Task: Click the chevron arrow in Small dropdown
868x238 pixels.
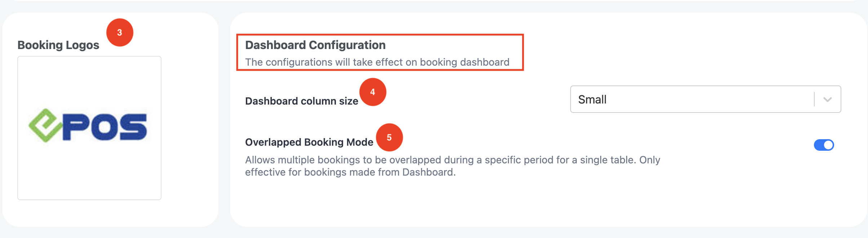Action: [x=828, y=100]
